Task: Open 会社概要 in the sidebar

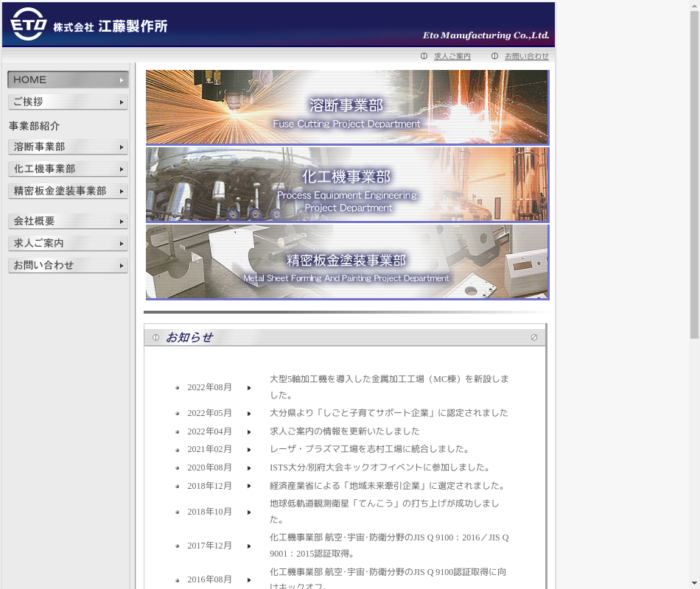Action: [68, 221]
